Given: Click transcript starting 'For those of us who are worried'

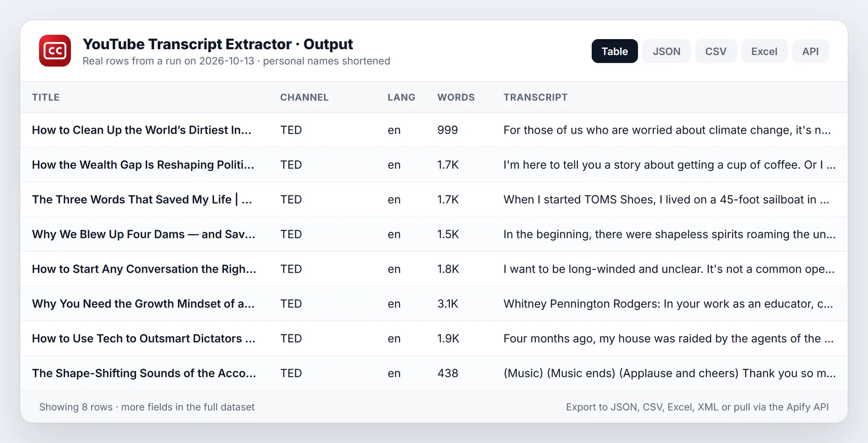Looking at the screenshot, I should point(667,130).
